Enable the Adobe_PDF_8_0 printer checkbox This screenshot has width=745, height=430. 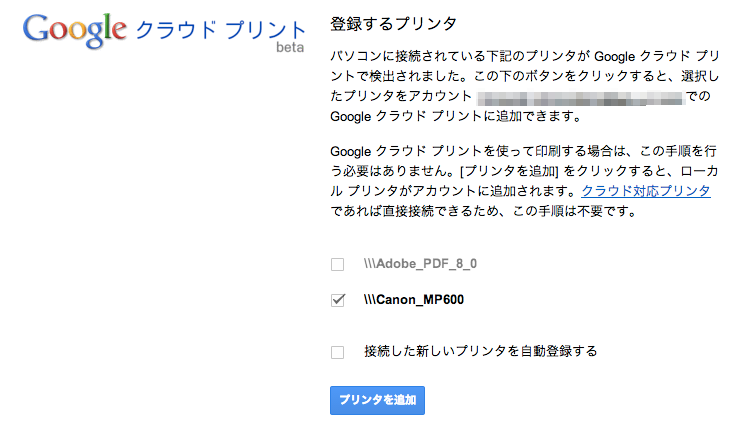click(x=337, y=264)
